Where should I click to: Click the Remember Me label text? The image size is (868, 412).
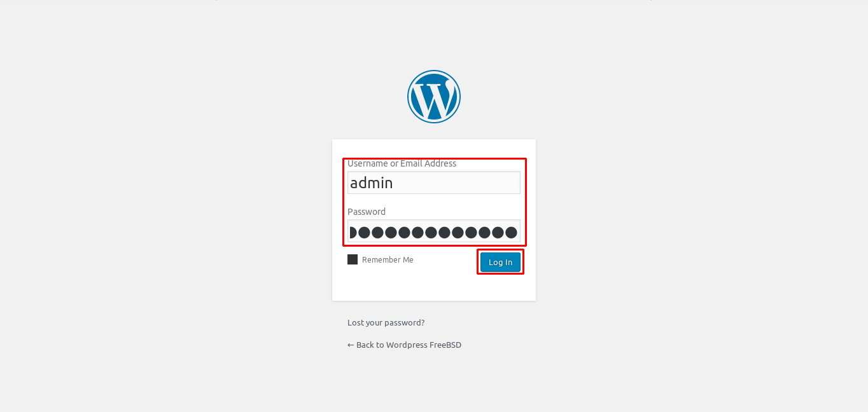(x=388, y=259)
